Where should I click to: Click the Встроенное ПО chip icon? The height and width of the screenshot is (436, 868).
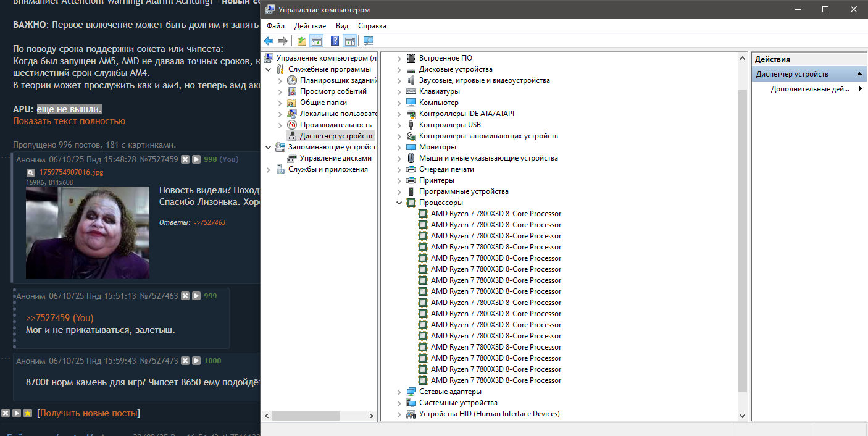pyautogui.click(x=411, y=58)
